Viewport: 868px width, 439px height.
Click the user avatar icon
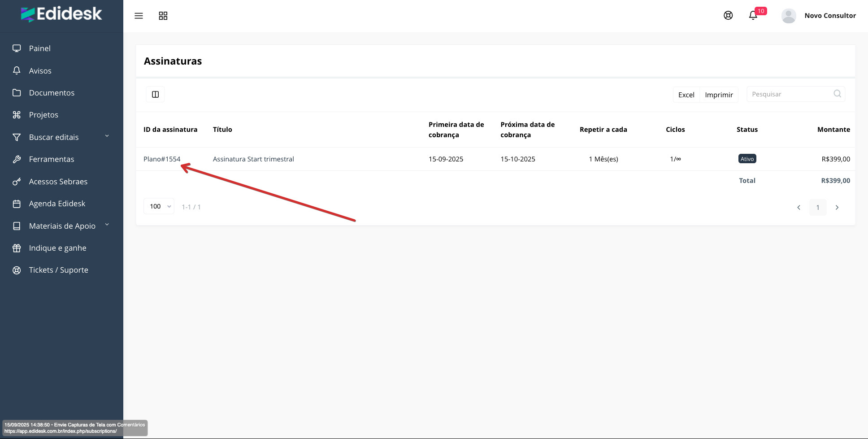(789, 16)
